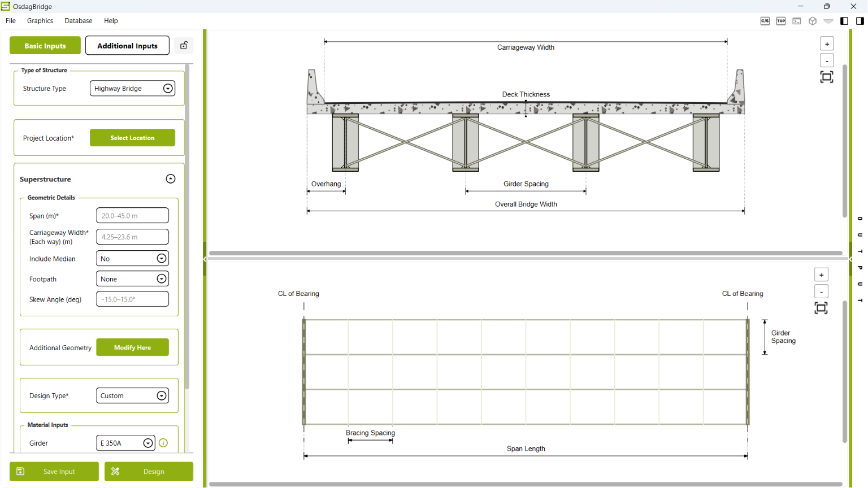Click the Save Input button
Screen dimensions: 868x488
pos(54,472)
